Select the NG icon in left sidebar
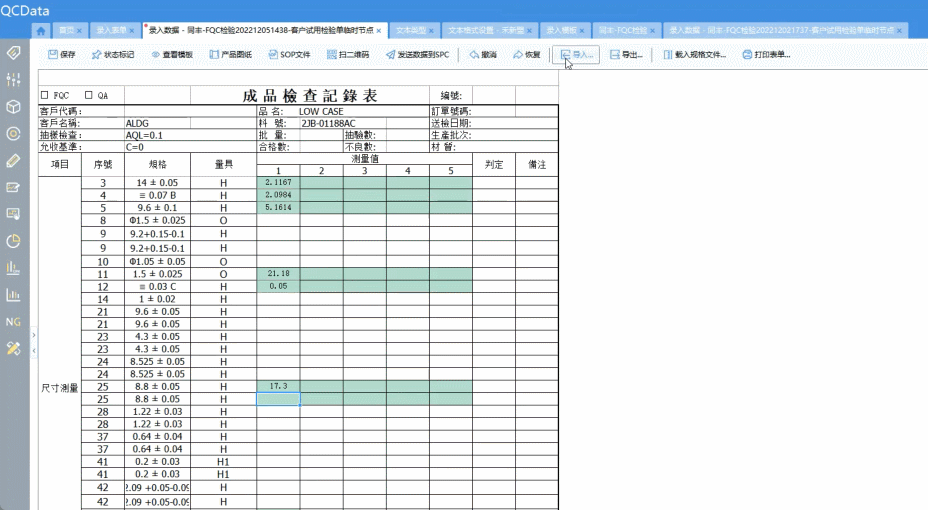This screenshot has width=928, height=510. click(x=13, y=322)
